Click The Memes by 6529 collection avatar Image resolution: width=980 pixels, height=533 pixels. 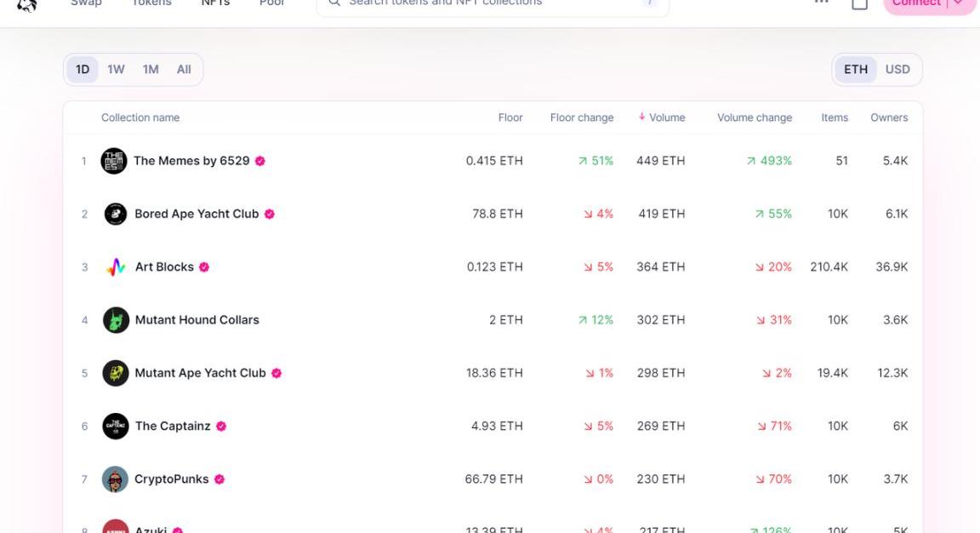pyautogui.click(x=114, y=161)
